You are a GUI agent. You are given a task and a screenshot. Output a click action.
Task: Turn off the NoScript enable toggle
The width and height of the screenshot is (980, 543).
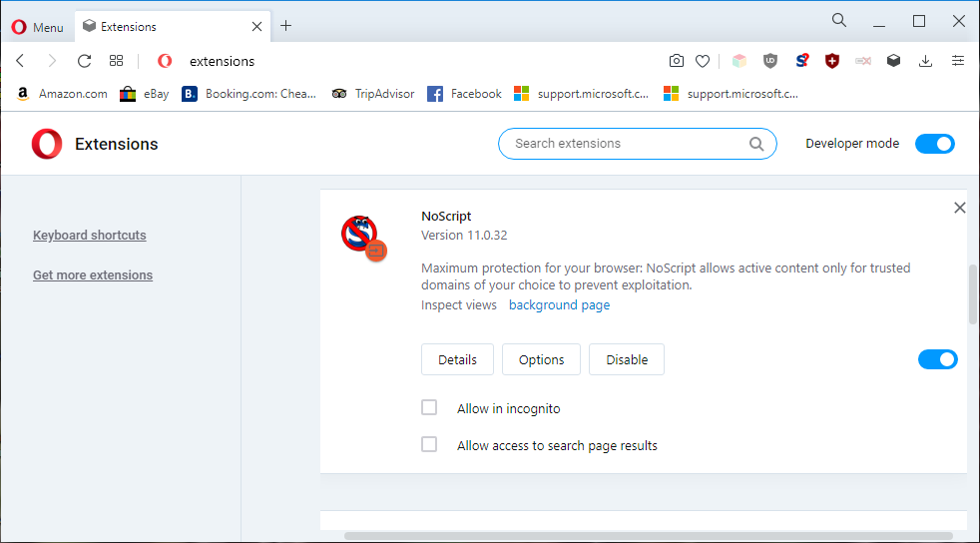click(937, 359)
